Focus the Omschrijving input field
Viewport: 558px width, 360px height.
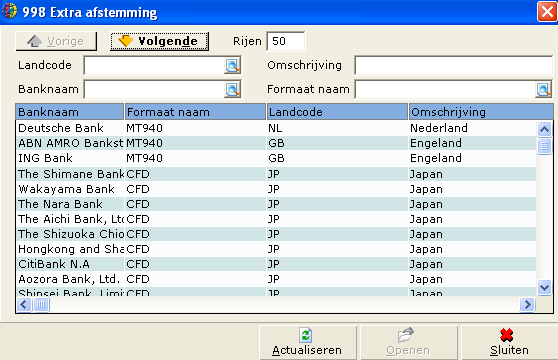tap(454, 65)
